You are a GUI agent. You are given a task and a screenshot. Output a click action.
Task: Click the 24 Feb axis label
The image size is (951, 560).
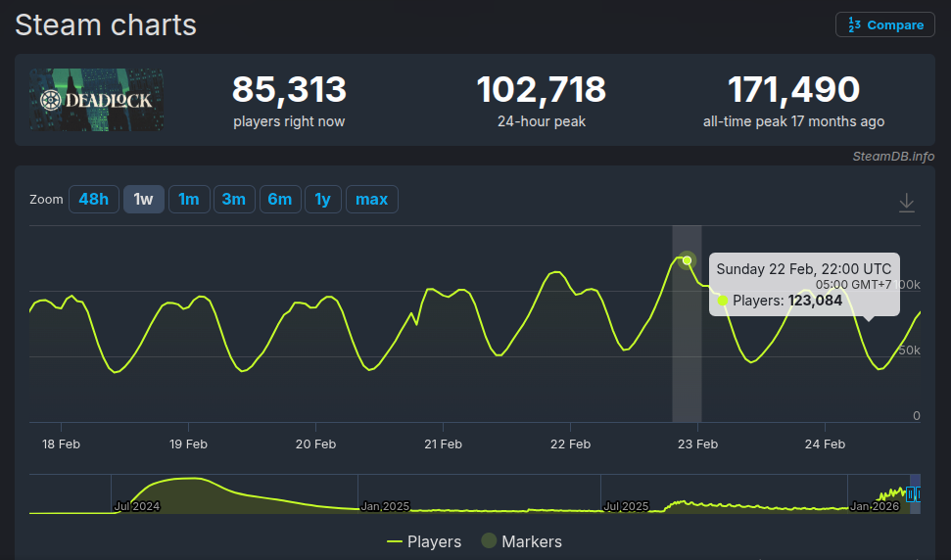[825, 444]
